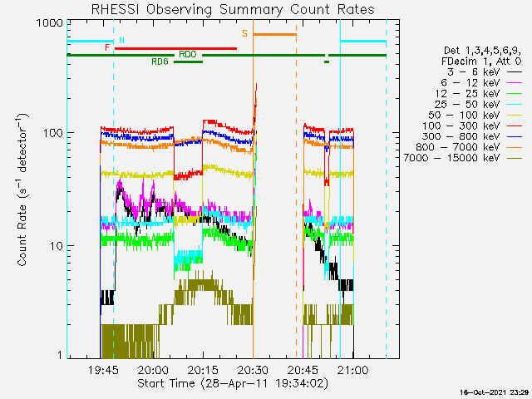This screenshot has width=532, height=399.
Task: Click the orange SAA interval bar
Action: [275, 34]
